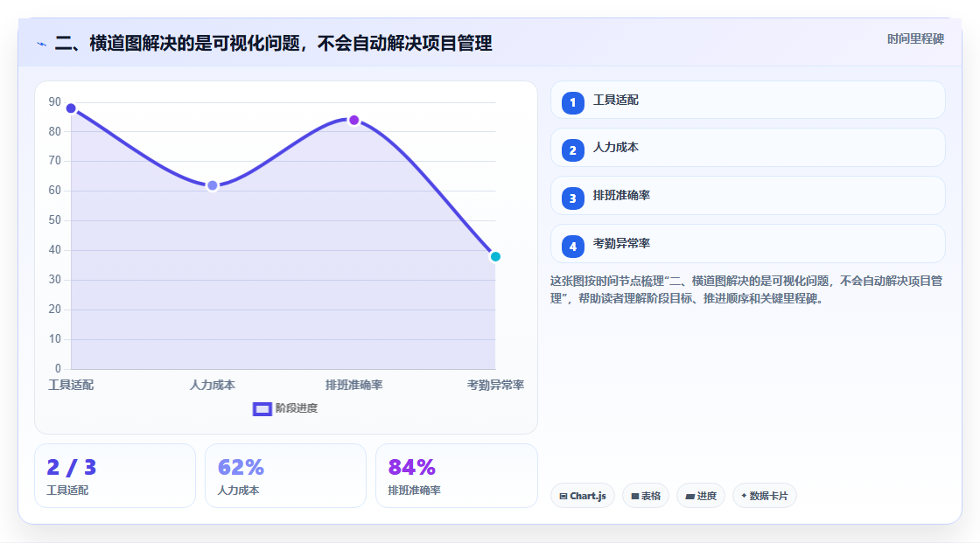Screen dimensions: 980x543
Task: Click the 考勤异常率 x-axis label
Action: point(495,385)
